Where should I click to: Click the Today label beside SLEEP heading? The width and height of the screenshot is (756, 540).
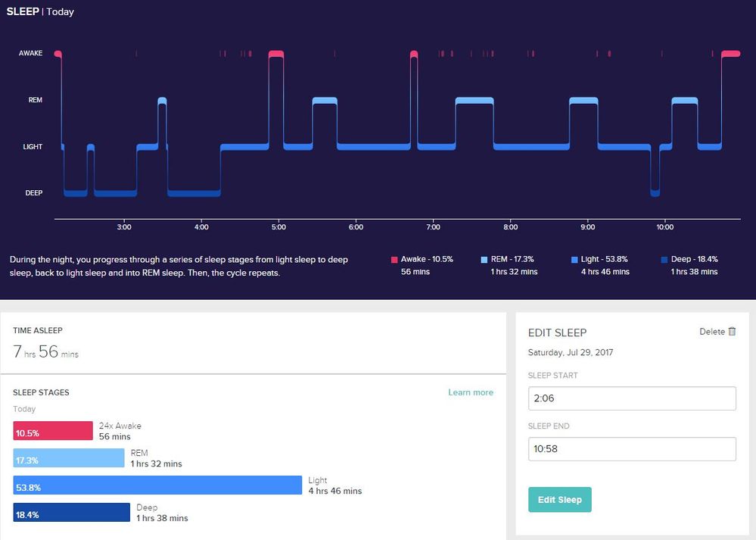pyautogui.click(x=61, y=11)
